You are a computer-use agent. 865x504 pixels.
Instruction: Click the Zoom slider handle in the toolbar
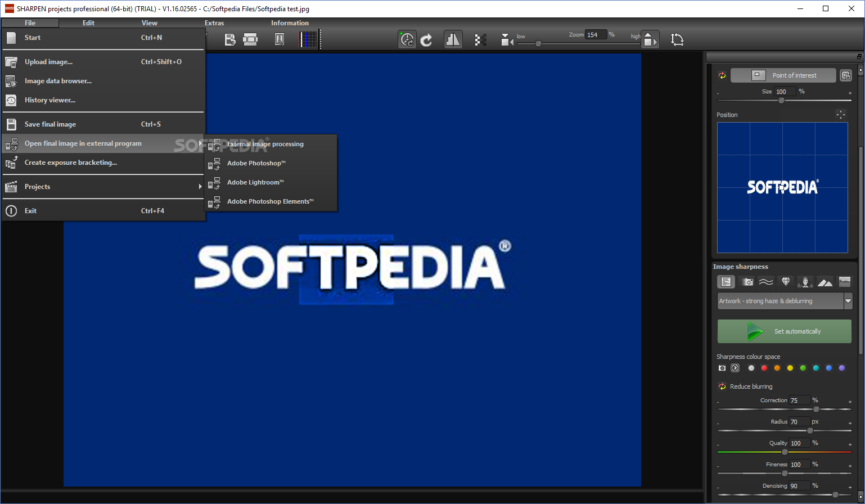[x=538, y=43]
